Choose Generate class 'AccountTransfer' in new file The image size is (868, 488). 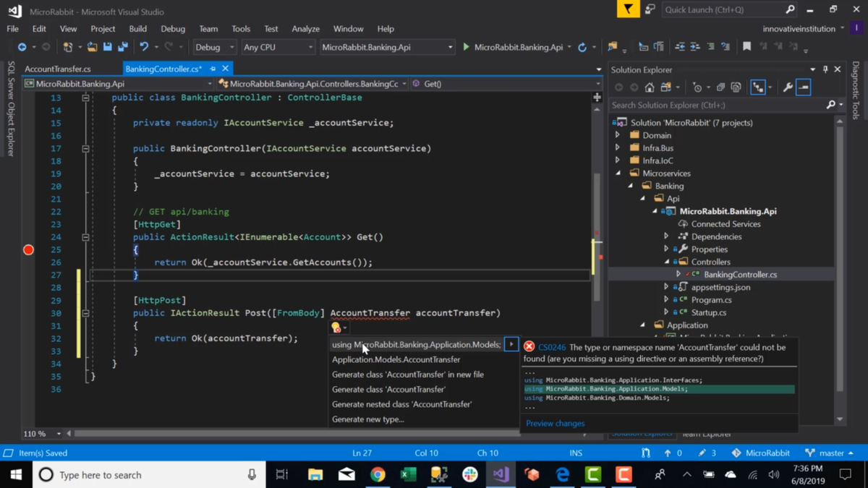pos(408,374)
